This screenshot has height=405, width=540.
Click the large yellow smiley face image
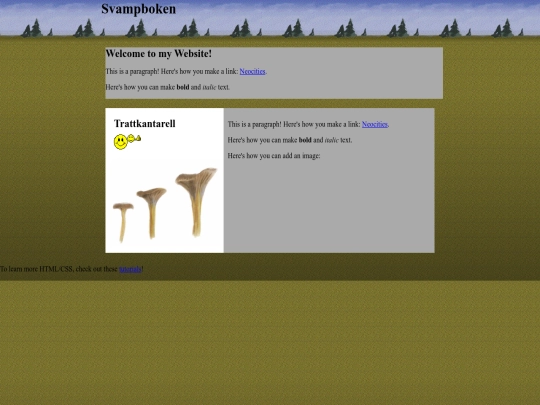click(x=121, y=142)
